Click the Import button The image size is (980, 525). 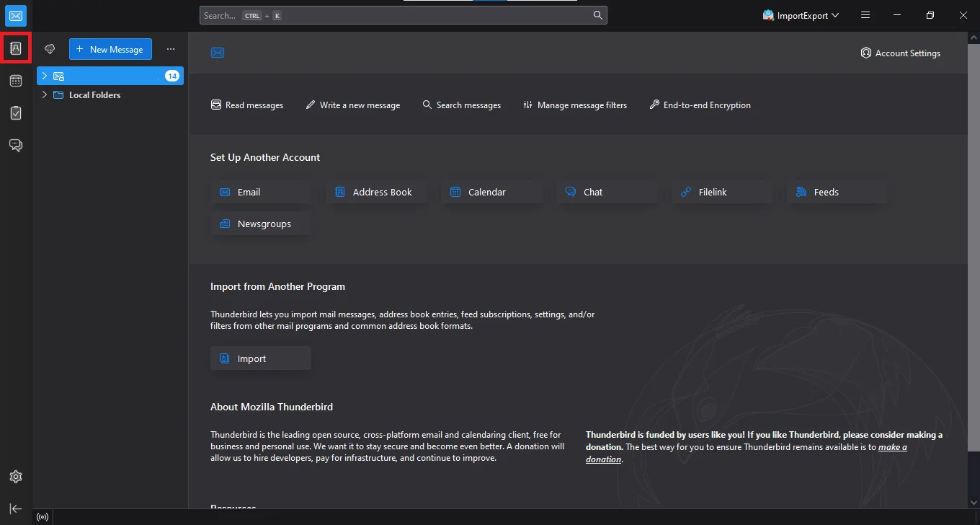pos(261,358)
